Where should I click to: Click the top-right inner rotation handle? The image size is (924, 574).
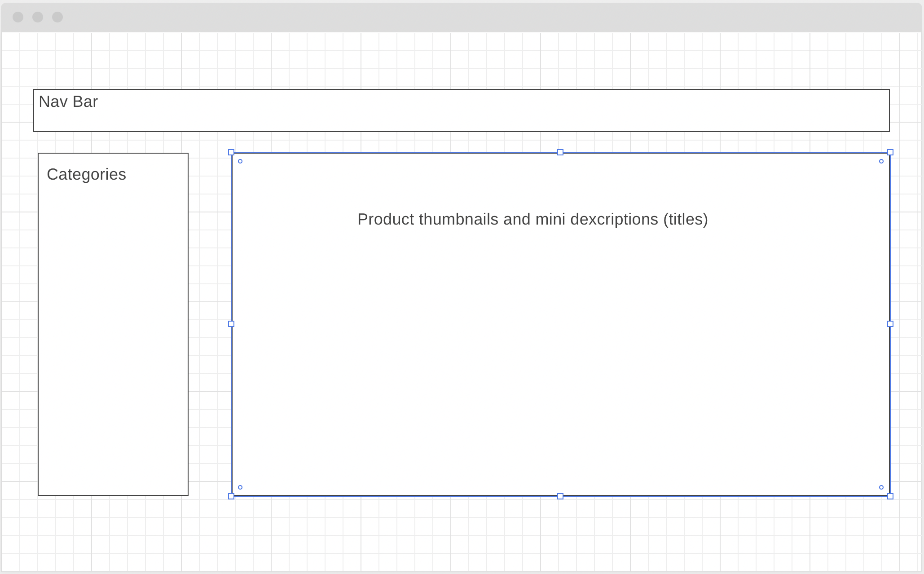click(881, 161)
